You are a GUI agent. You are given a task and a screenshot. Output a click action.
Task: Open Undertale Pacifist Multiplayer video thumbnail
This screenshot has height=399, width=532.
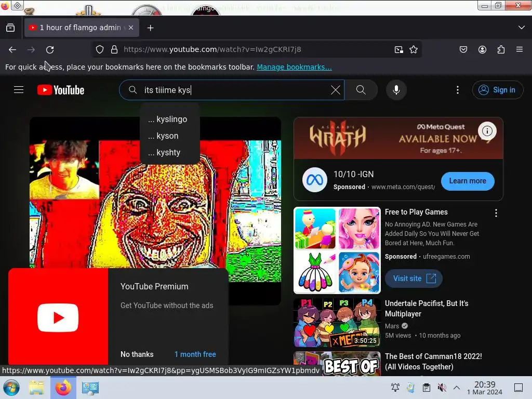click(x=337, y=323)
